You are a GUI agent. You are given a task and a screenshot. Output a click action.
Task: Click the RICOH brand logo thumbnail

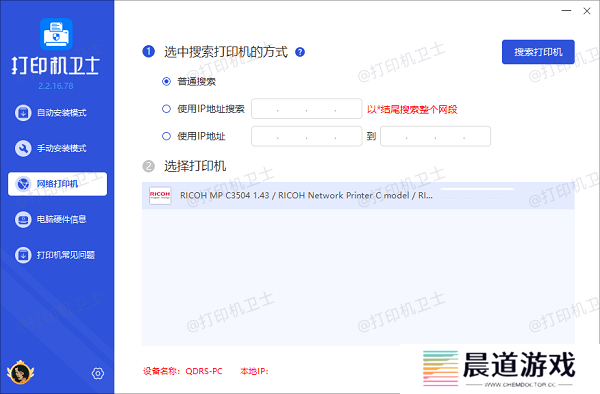point(160,195)
